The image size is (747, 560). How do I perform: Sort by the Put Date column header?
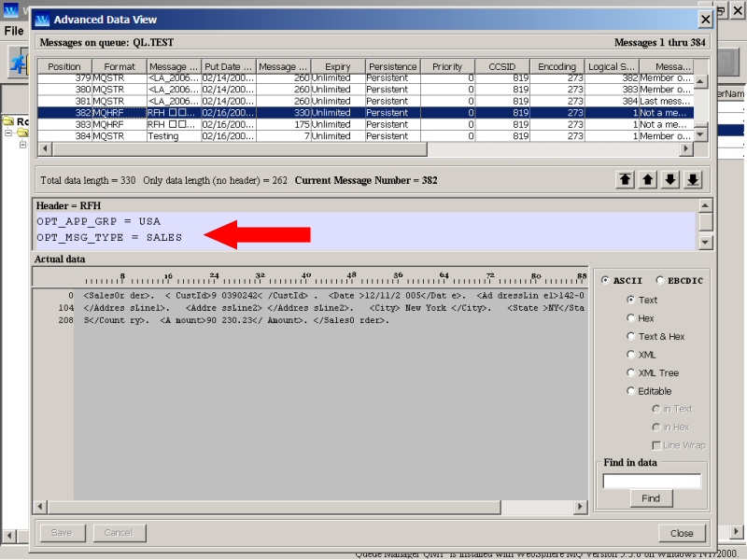pos(229,66)
